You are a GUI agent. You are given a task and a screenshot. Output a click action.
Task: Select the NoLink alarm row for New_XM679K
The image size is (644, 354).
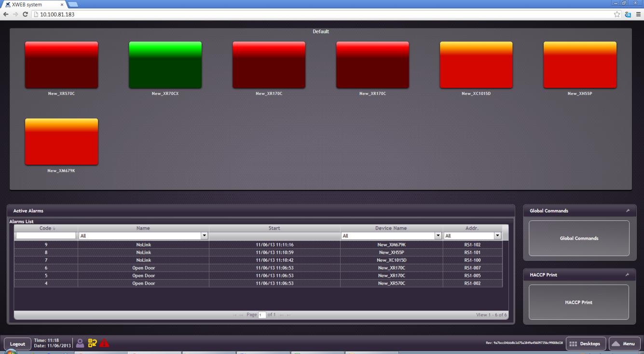(x=258, y=245)
